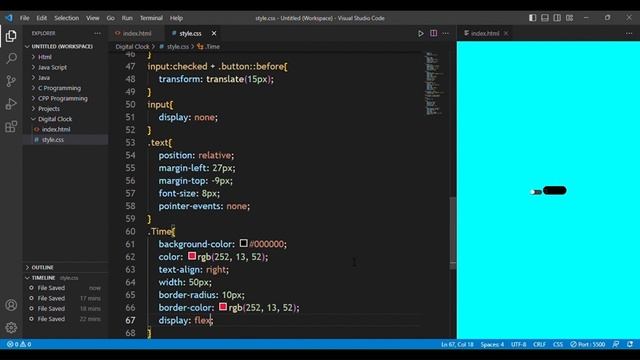Image resolution: width=640 pixels, height=360 pixels.
Task: Open the Accounts menu icon
Action: tap(11, 305)
